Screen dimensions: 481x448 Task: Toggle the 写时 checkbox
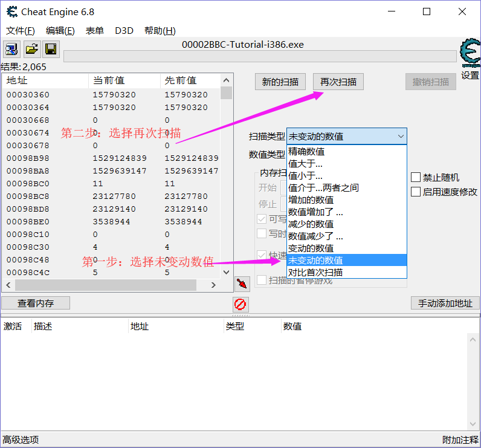[x=262, y=233]
